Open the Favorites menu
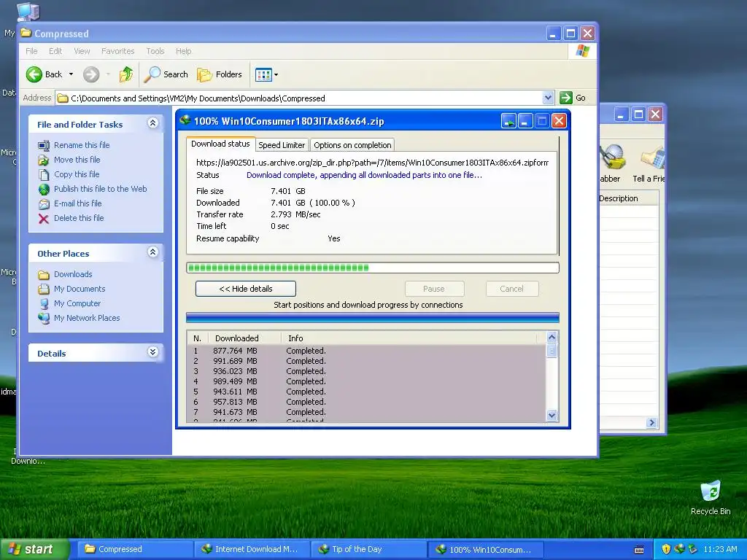747x560 pixels. [117, 51]
